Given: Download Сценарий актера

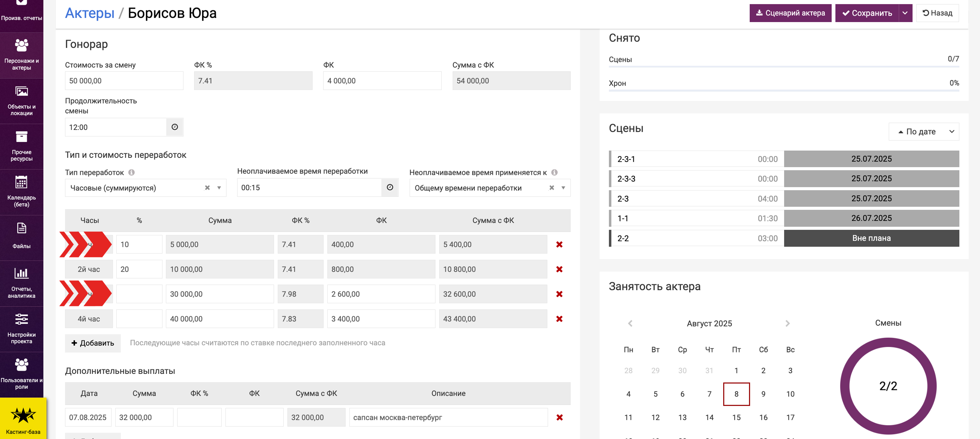Looking at the screenshot, I should pyautogui.click(x=790, y=13).
